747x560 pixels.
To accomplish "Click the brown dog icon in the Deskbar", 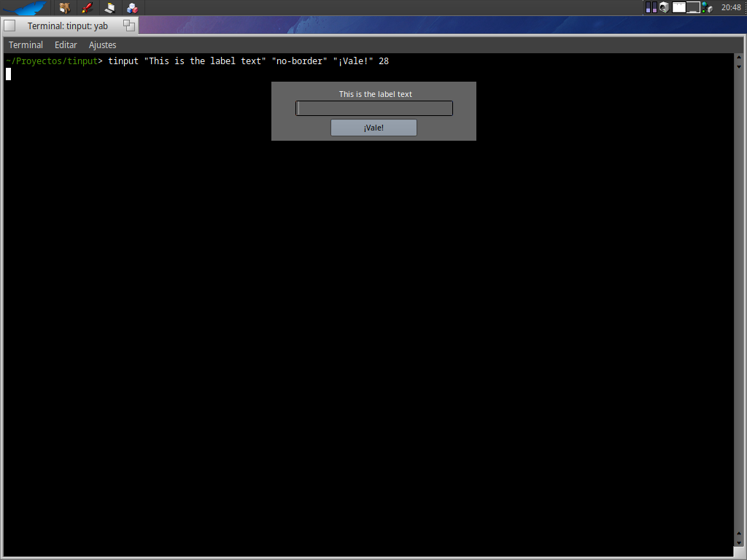I will click(x=65, y=8).
